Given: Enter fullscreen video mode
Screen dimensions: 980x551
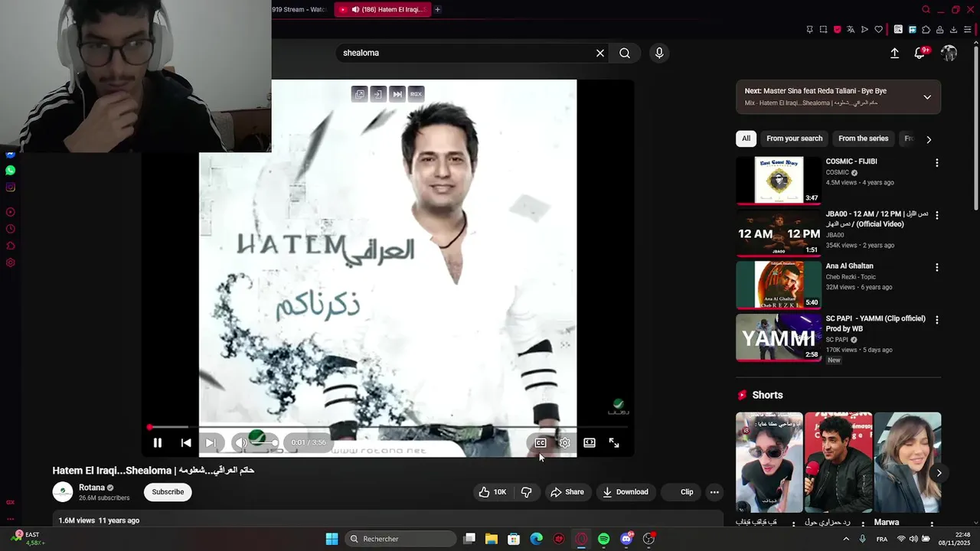Looking at the screenshot, I should [x=614, y=442].
